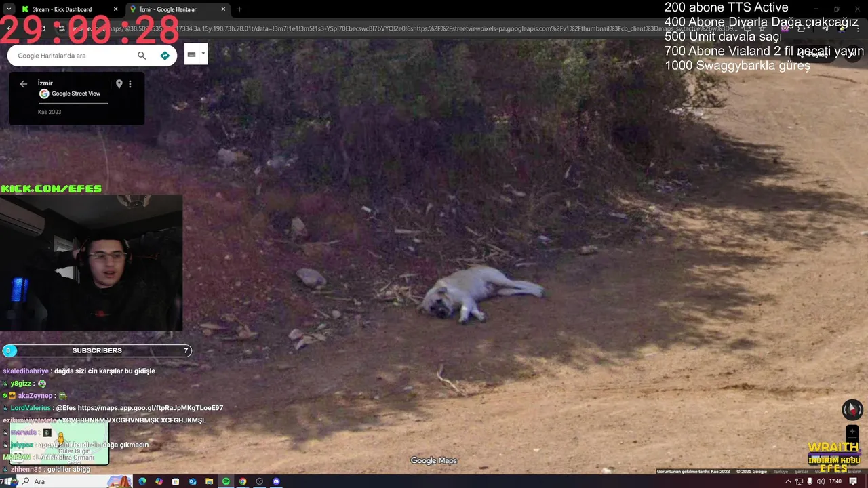Open the volume control in system tray

pos(821,481)
